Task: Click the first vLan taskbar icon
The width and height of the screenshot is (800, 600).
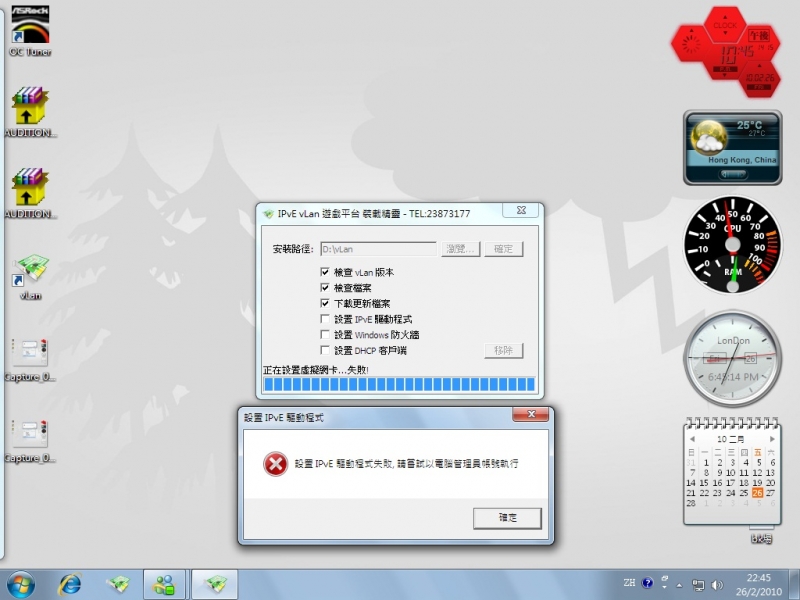Action: coord(118,585)
